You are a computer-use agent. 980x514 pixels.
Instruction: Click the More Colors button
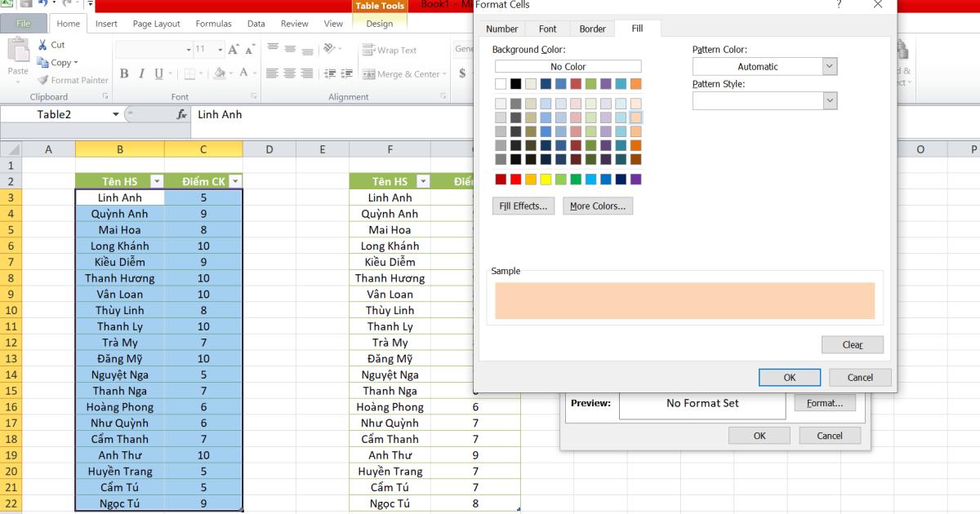pos(597,206)
